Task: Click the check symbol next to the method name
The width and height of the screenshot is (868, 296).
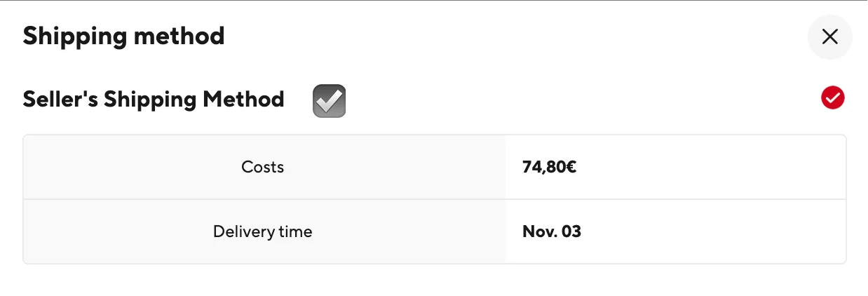Action: [x=330, y=100]
